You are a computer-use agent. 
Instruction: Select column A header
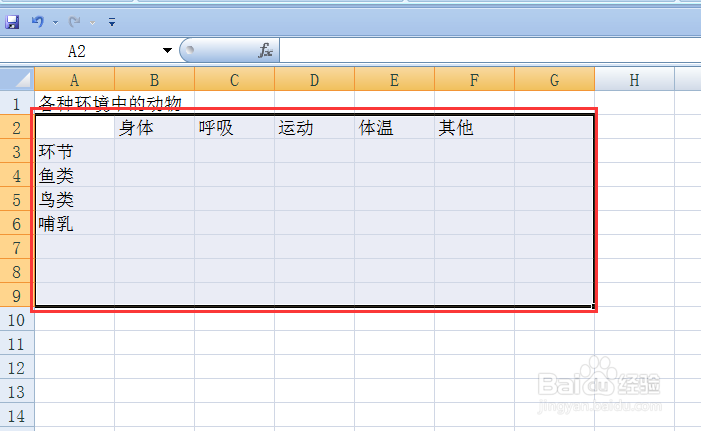pos(75,80)
